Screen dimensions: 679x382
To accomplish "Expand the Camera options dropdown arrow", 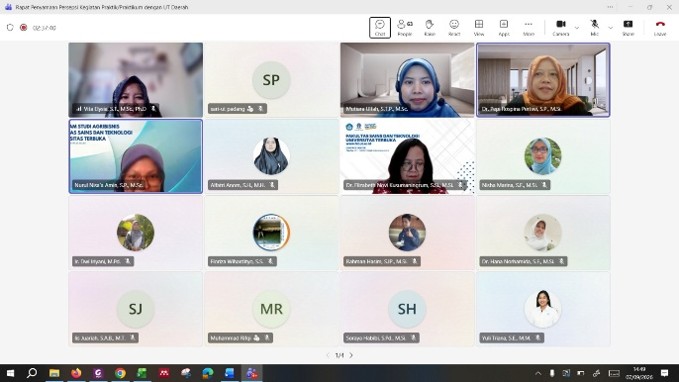I will tap(577, 28).
